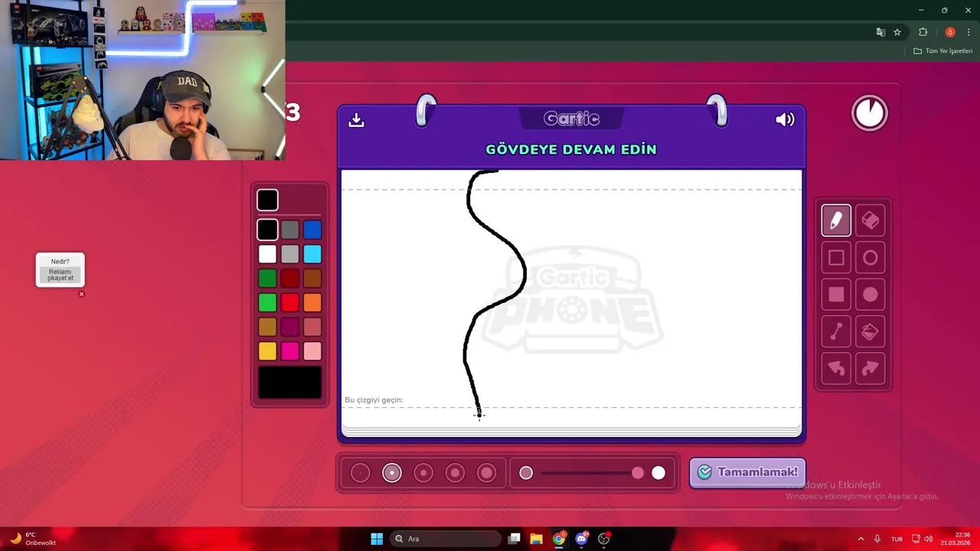
Task: Open the clock showing 22:36
Action: coord(955,539)
